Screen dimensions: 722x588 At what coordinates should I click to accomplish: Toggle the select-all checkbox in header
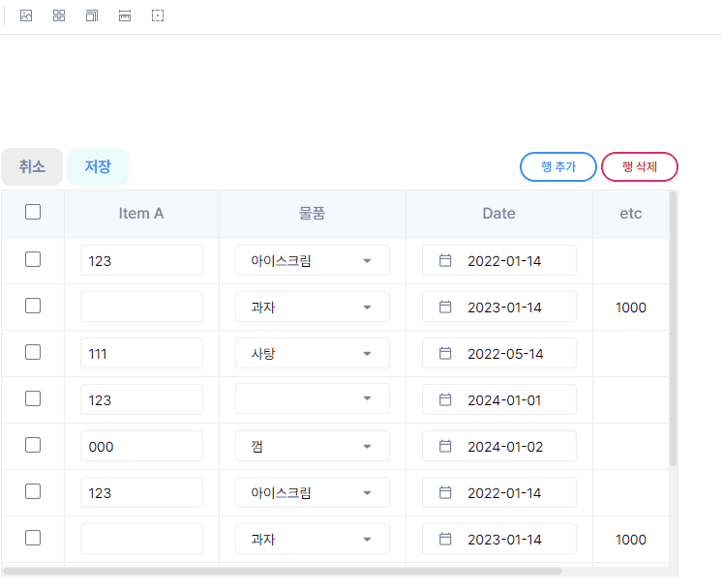(33, 212)
